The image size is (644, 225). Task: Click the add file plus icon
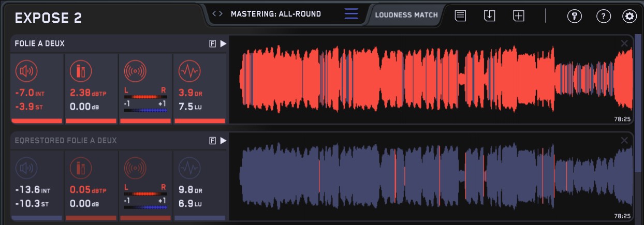tap(519, 16)
